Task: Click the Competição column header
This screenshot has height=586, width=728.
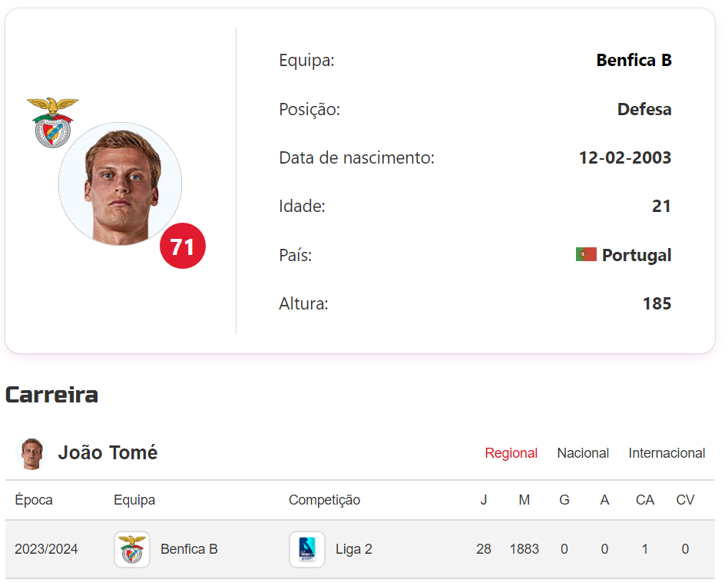Action: 324,500
